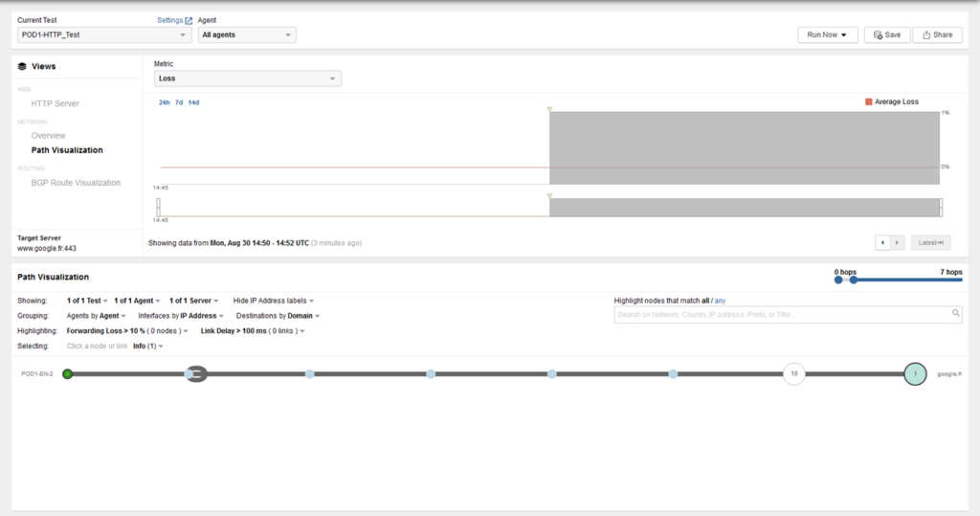Image resolution: width=980 pixels, height=516 pixels.
Task: Go to next time interval arrow
Action: [897, 243]
